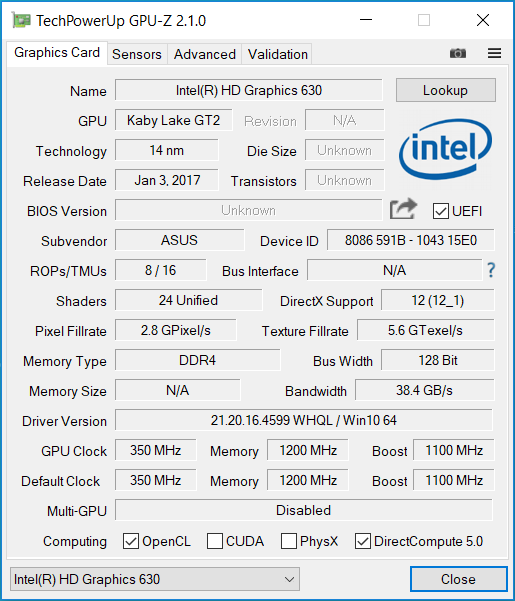This screenshot has width=515, height=601.
Task: Click the Bus Interface question mark icon
Action: [491, 270]
